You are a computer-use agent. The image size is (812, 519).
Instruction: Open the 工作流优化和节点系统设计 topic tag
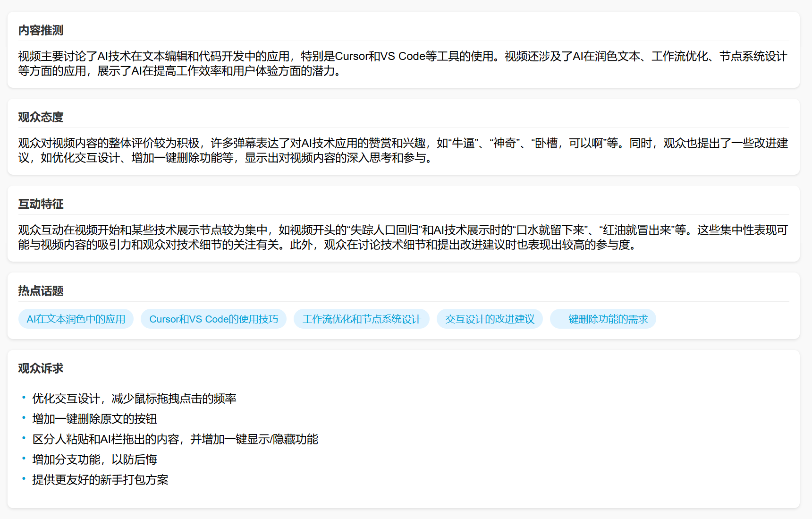tap(361, 319)
